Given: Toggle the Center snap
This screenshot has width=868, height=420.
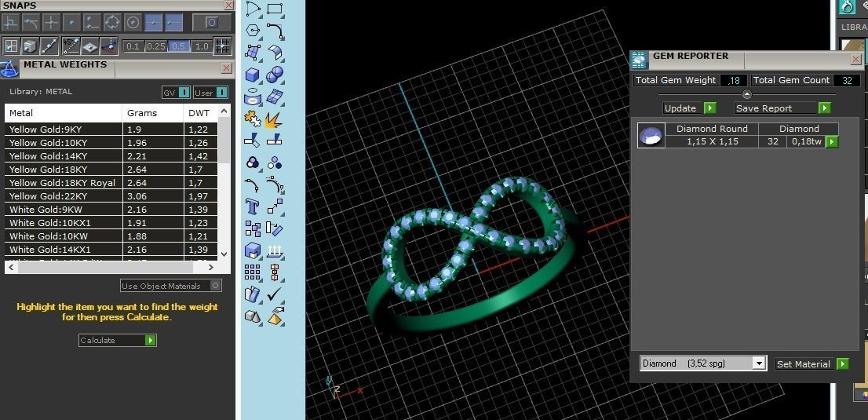Looking at the screenshot, I should click(x=133, y=22).
